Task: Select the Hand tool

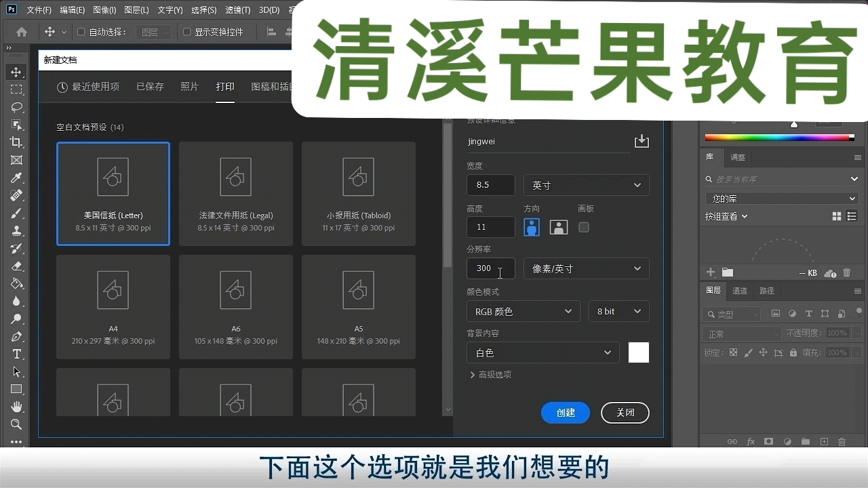Action: coord(16,407)
